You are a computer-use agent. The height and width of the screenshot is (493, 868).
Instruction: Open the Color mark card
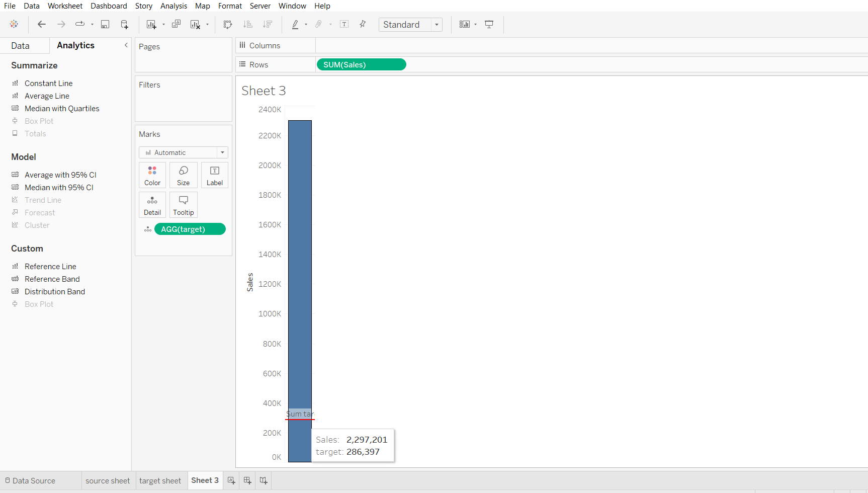pyautogui.click(x=152, y=175)
